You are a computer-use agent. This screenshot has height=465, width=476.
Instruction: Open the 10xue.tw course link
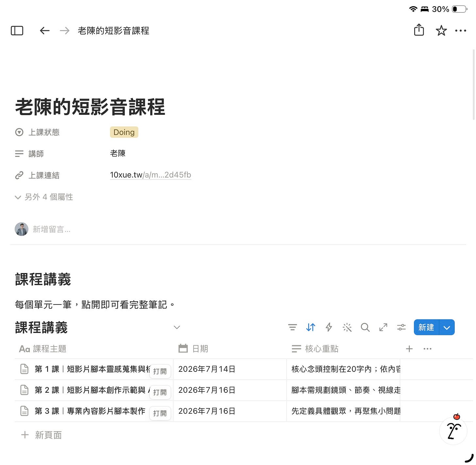[x=150, y=175]
